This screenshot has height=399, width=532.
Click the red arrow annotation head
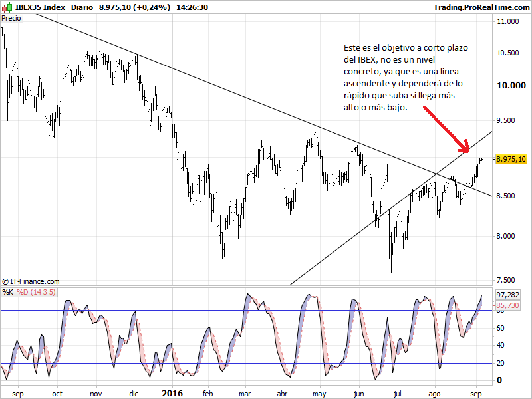(465, 146)
